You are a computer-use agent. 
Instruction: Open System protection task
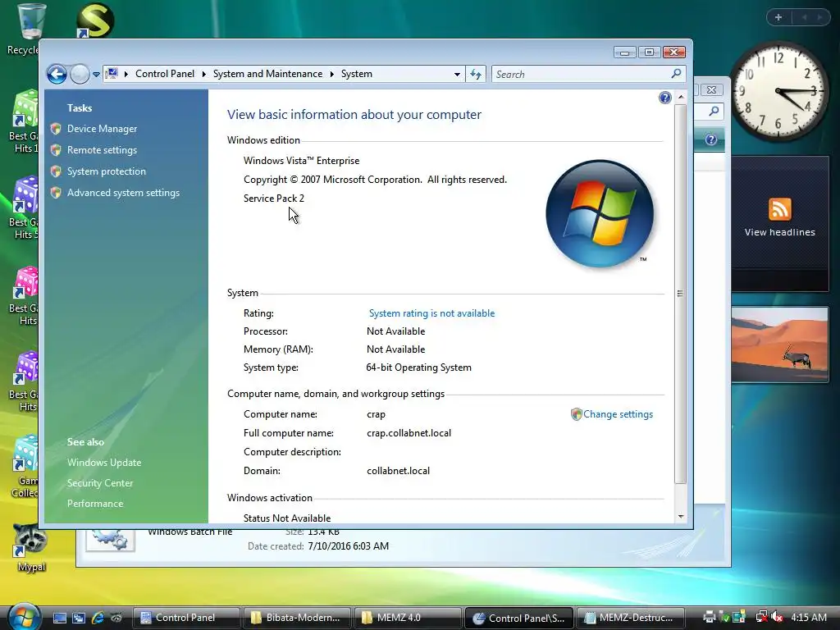(x=106, y=171)
